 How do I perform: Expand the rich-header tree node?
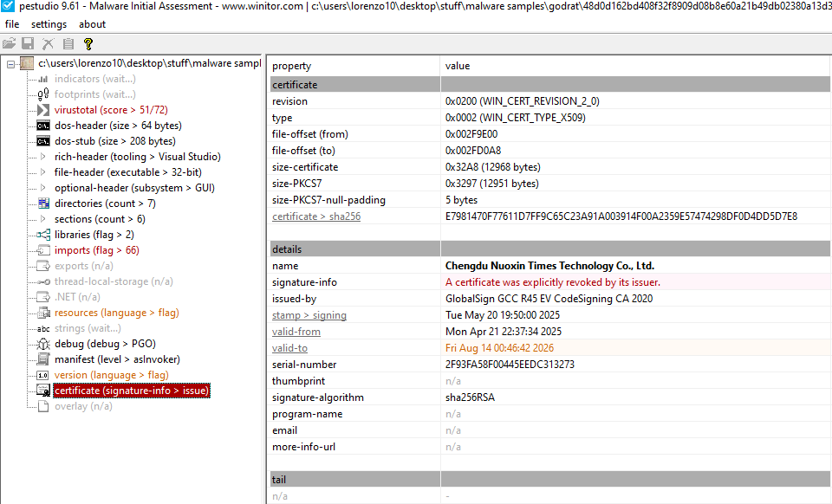tap(43, 157)
